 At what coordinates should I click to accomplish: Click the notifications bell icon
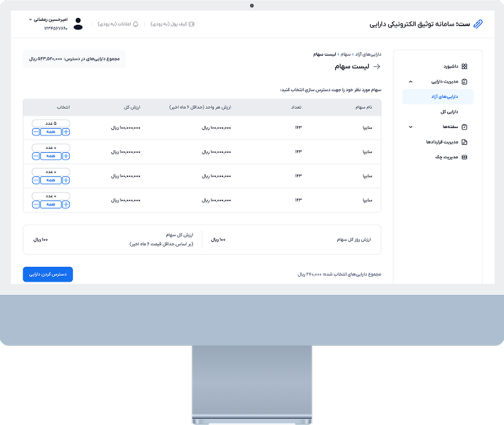click(x=135, y=24)
